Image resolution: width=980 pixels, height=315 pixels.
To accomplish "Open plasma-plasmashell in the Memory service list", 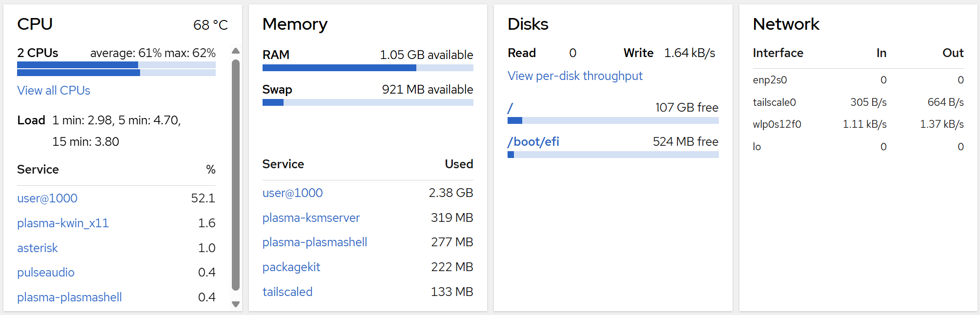I will point(315,242).
